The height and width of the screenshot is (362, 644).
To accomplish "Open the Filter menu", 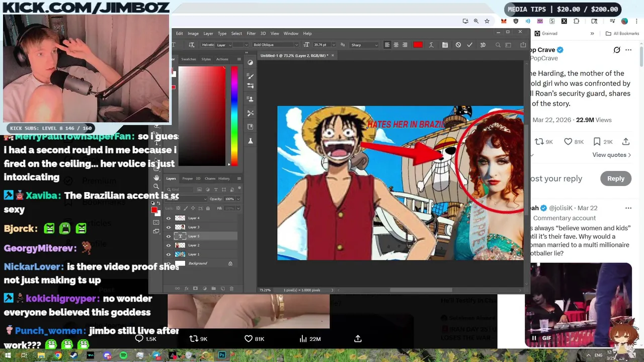I will coord(251,33).
